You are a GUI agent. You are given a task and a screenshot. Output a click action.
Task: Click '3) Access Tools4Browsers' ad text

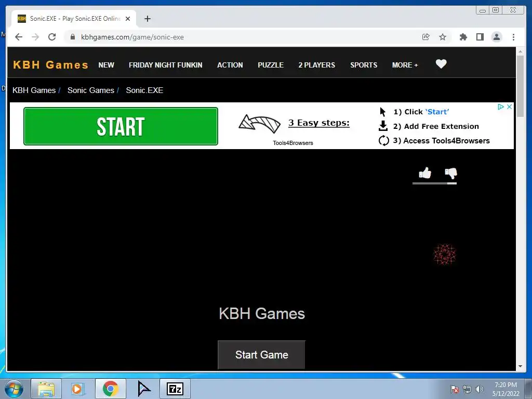[441, 140]
